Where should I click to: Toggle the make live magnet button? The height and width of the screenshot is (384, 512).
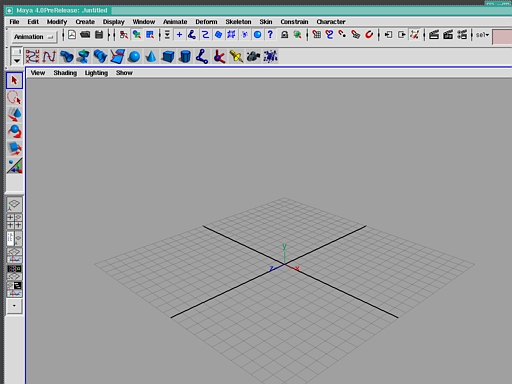pyautogui.click(x=369, y=35)
